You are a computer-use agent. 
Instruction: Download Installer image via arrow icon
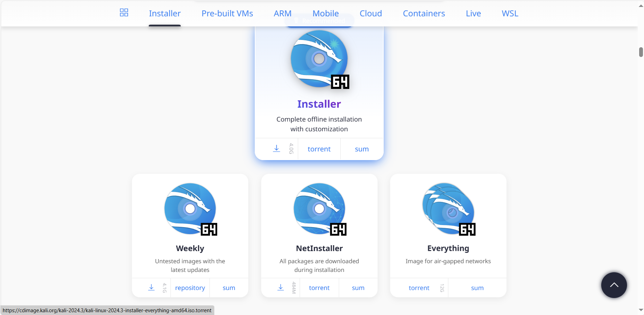click(x=276, y=149)
